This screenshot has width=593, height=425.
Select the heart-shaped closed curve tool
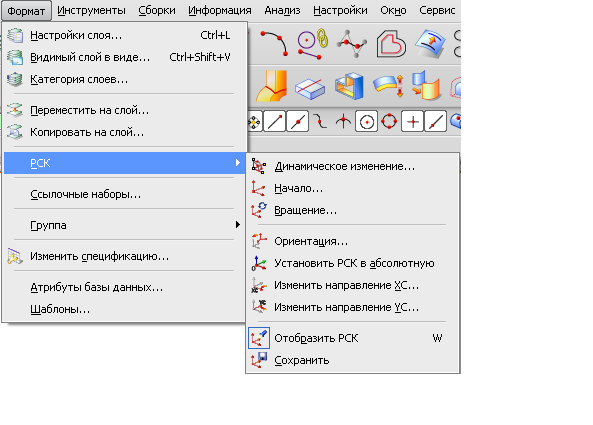(x=391, y=45)
